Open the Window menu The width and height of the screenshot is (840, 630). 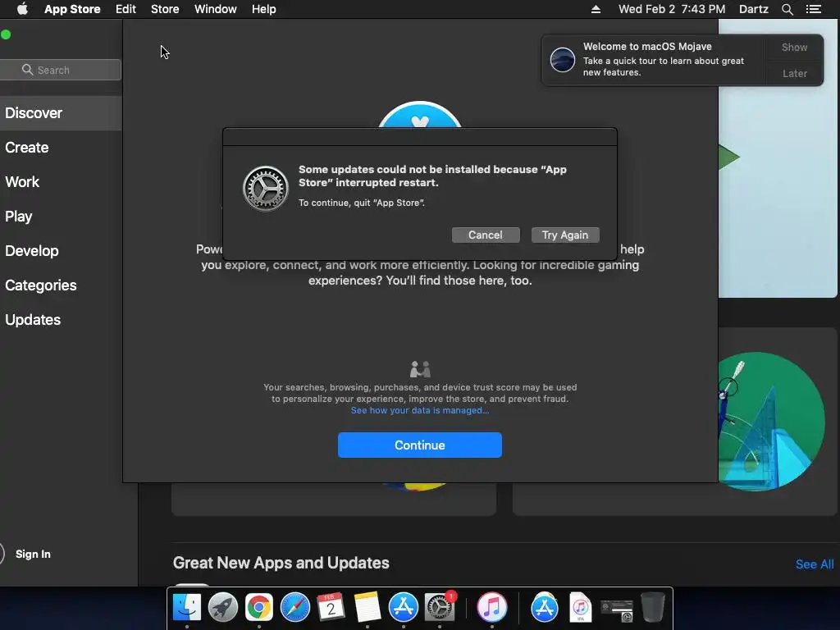click(x=216, y=9)
